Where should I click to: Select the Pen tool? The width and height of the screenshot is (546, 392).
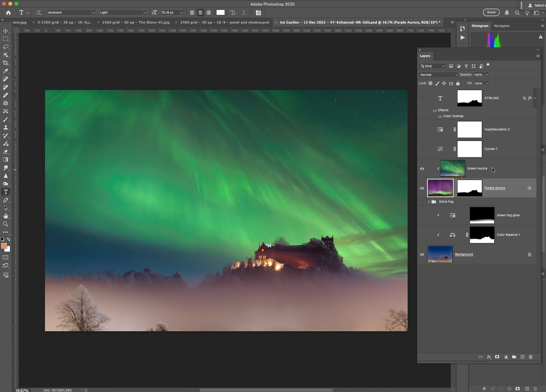coord(6,200)
